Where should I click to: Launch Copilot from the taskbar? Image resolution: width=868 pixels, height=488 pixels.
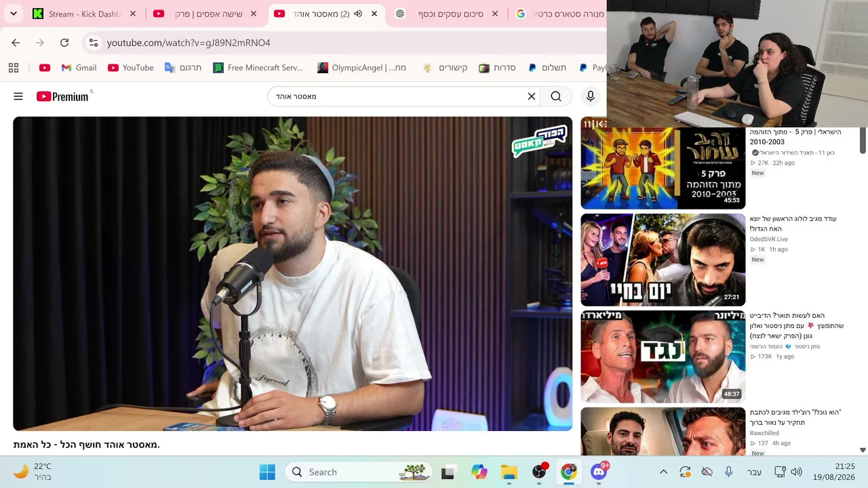[479, 472]
